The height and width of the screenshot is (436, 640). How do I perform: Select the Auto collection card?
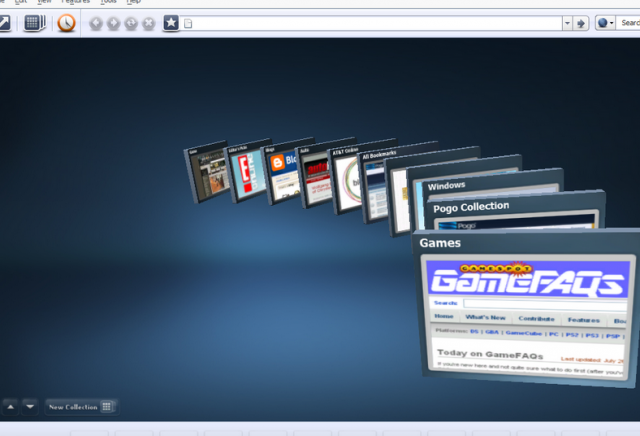tap(313, 176)
